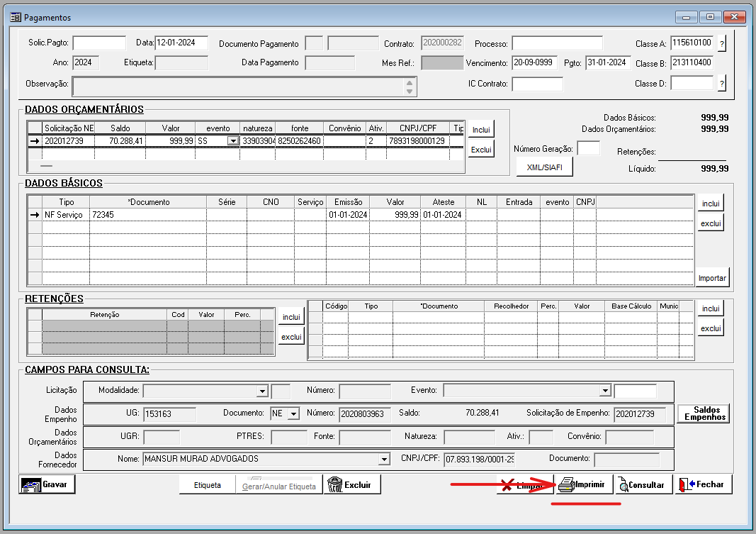Click the Saldos Empenhos button
The width and height of the screenshot is (756, 534).
click(x=704, y=413)
